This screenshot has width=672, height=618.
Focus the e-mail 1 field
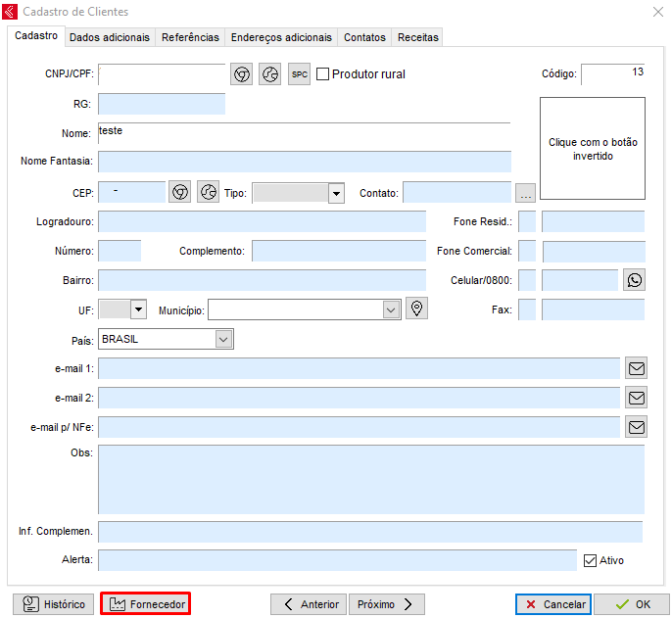tap(360, 368)
